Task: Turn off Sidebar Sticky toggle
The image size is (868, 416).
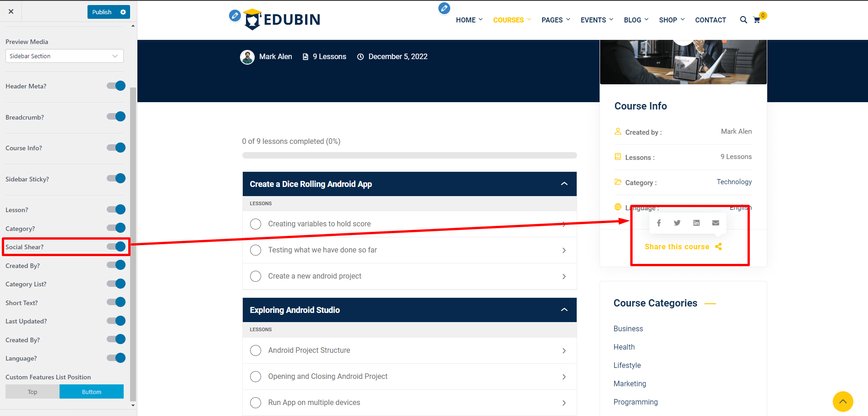Action: (x=116, y=179)
